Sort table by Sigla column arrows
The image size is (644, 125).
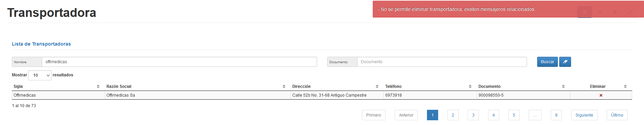coord(98,86)
